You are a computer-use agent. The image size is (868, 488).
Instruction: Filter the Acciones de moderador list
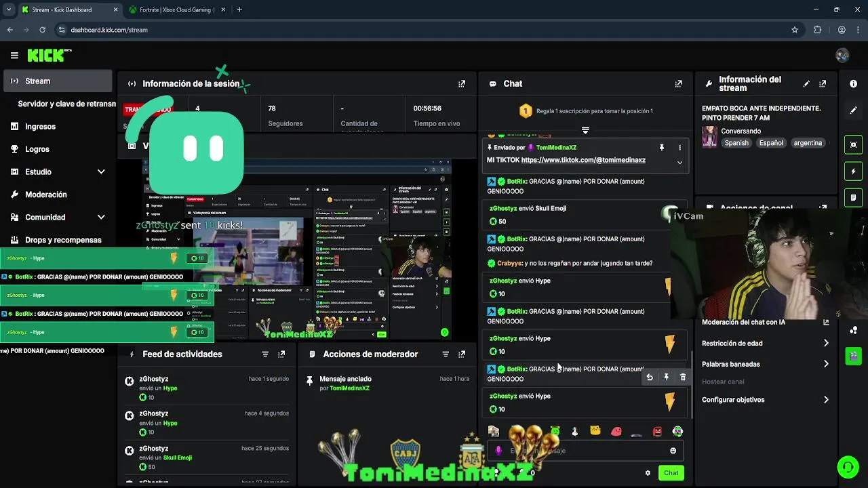pos(446,354)
